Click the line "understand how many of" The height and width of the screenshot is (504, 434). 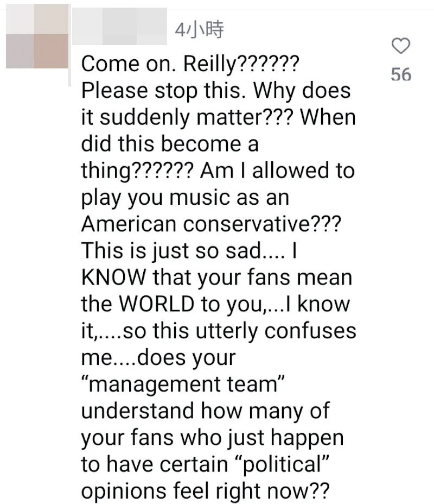[x=205, y=410]
